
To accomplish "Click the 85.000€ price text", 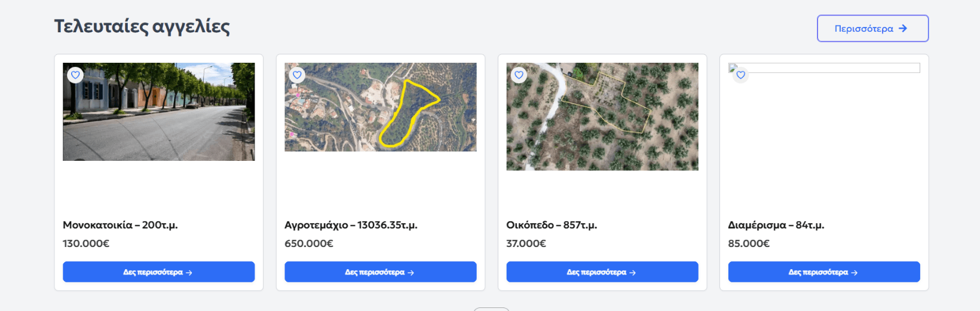I will pos(748,243).
